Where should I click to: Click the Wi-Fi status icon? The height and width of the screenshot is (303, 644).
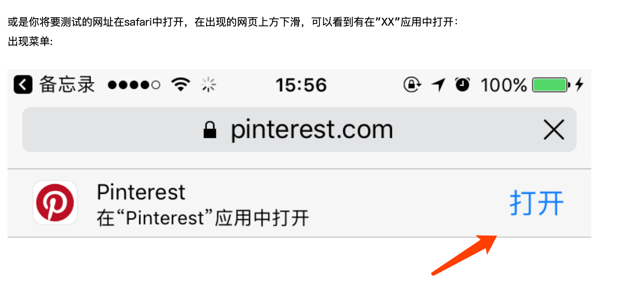point(180,84)
